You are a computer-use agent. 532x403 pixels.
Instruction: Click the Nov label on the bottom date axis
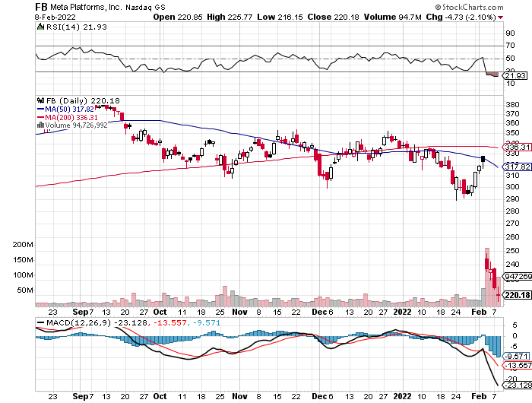(239, 396)
